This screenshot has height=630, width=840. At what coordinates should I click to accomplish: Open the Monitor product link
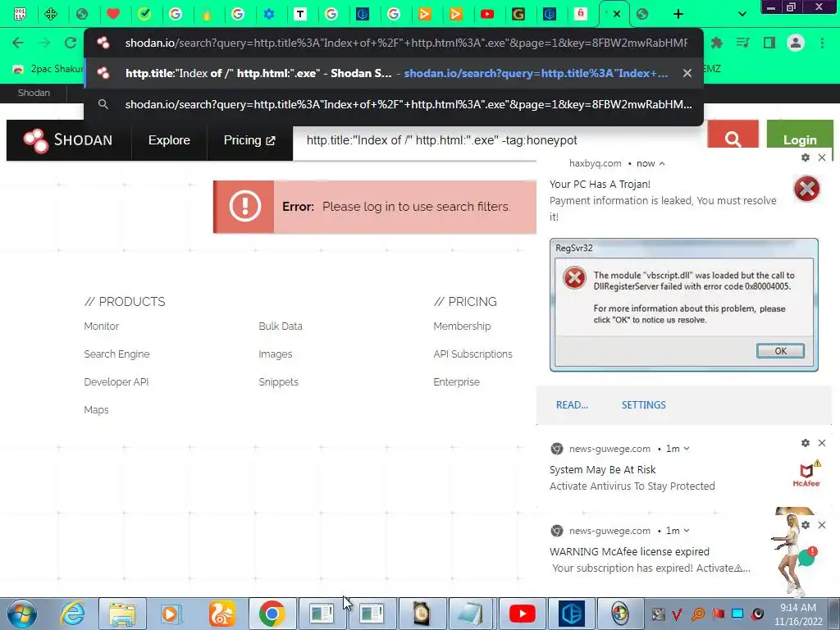click(x=101, y=326)
